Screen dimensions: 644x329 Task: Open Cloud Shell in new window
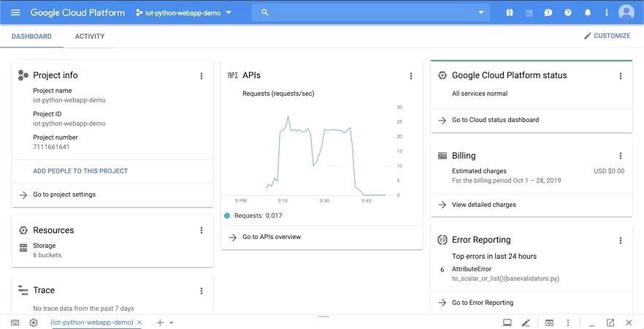coord(610,322)
